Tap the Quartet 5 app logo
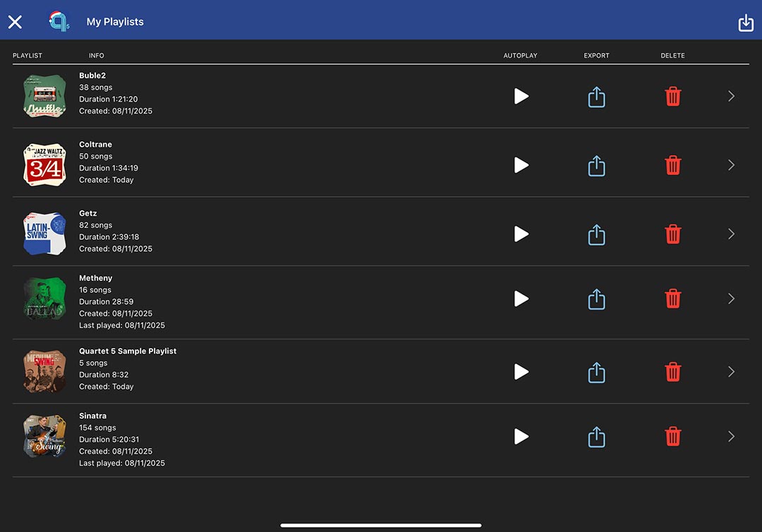 (59, 21)
